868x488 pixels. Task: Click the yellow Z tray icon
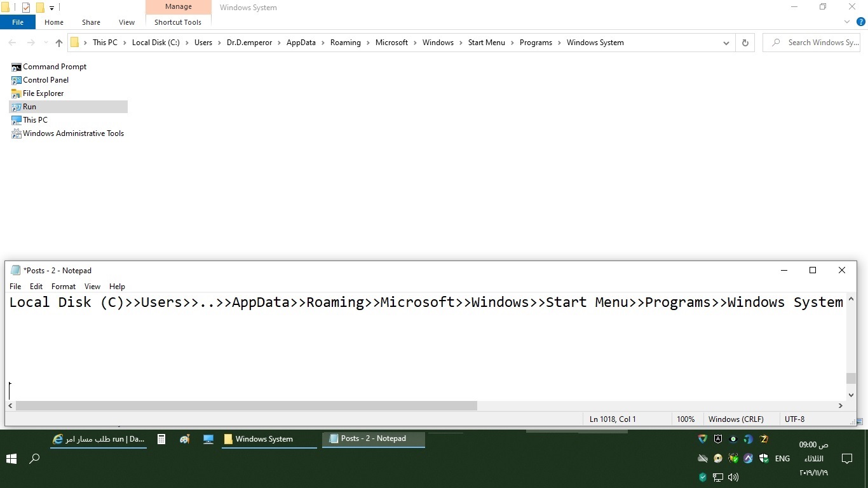click(x=764, y=439)
